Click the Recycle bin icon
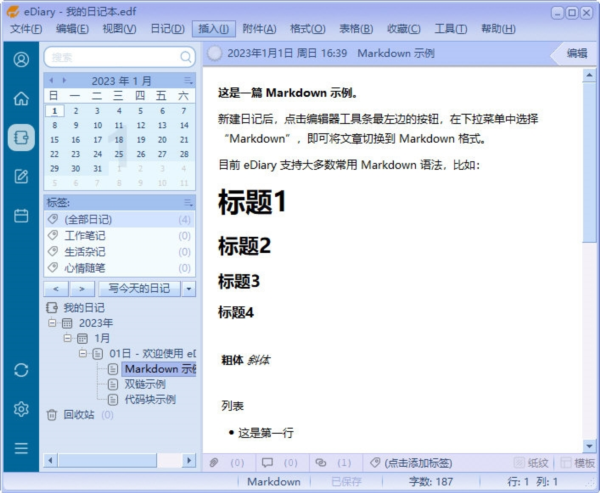Viewport: 600px width, 493px height. click(x=52, y=415)
